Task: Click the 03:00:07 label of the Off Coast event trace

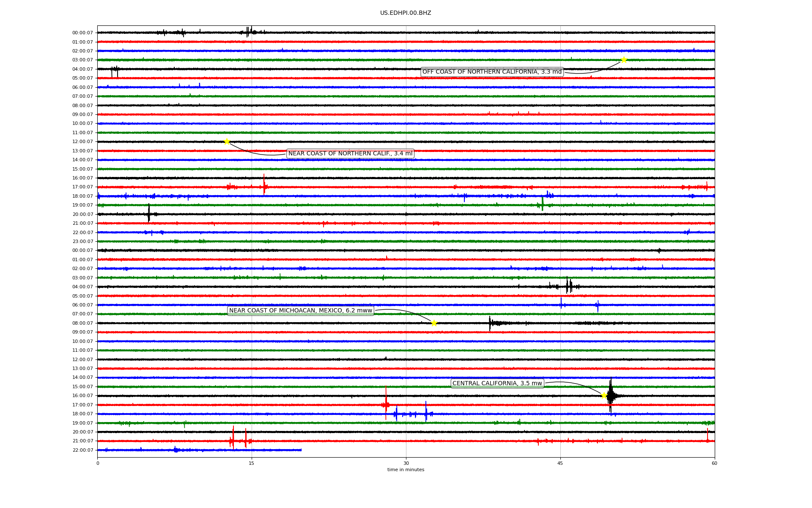Action: 82,60
